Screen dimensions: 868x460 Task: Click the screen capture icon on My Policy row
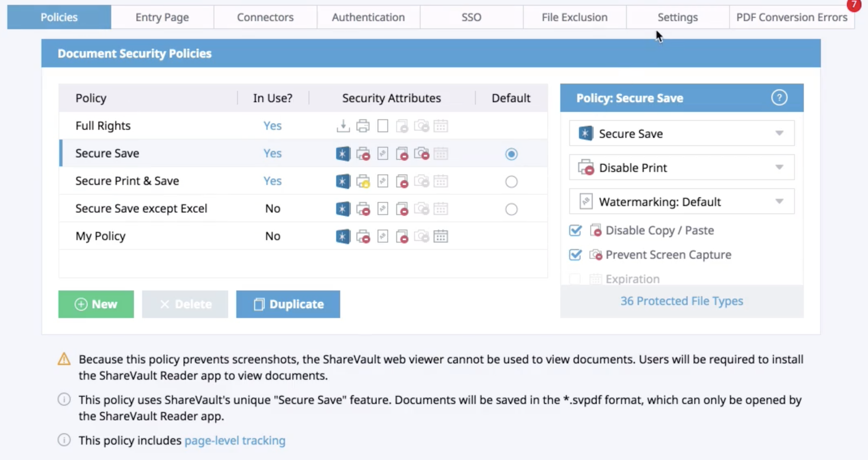(421, 236)
